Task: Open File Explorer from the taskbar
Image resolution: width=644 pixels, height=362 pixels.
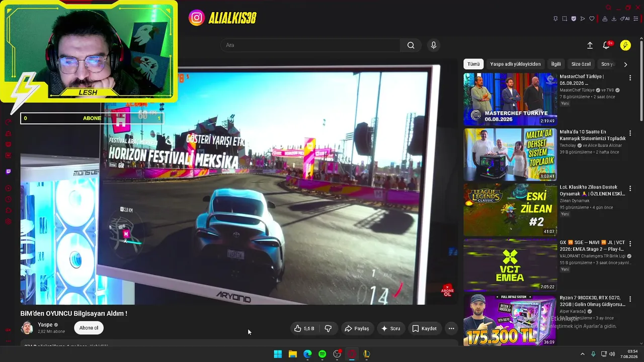Action: (x=292, y=354)
